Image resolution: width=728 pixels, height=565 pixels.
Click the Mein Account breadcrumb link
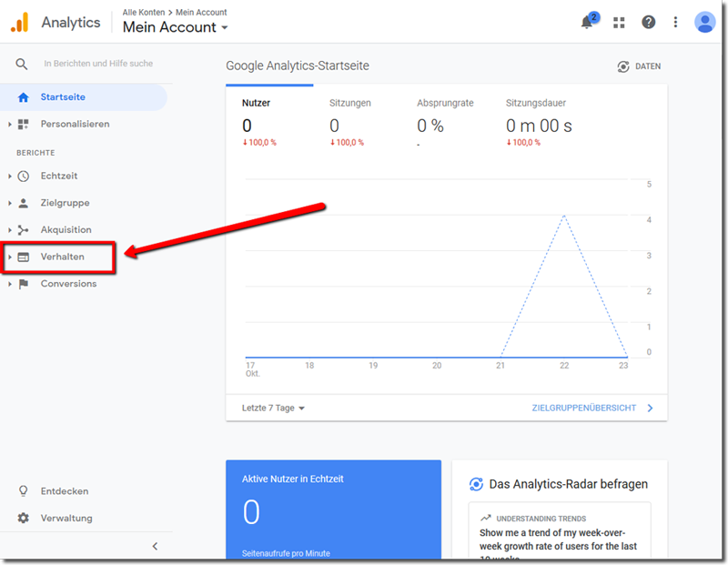201,12
